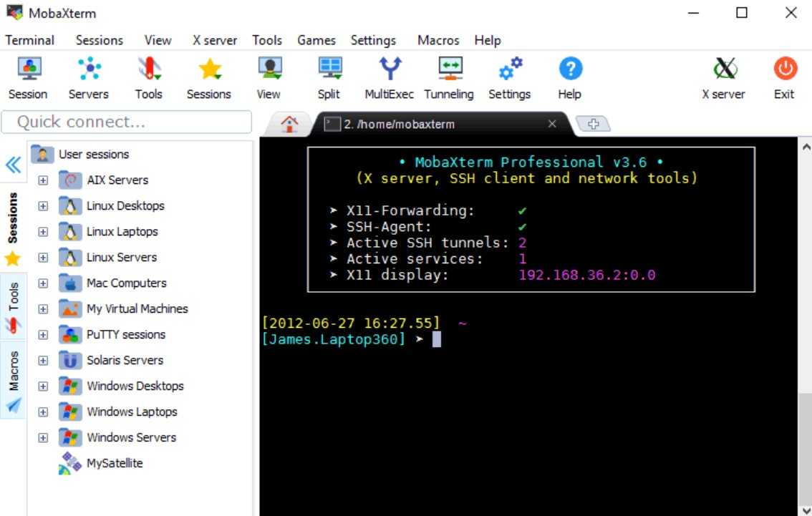
Task: Open the Games menu
Action: point(316,40)
